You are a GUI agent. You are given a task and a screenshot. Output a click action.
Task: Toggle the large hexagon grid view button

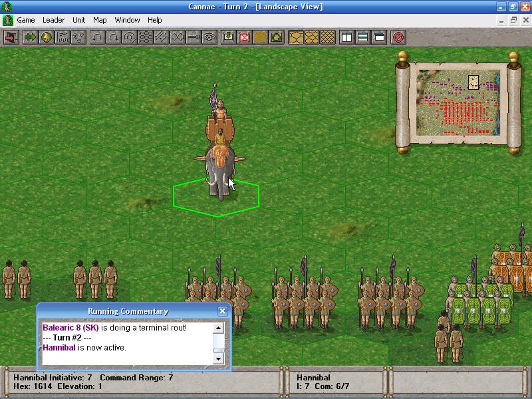[295, 37]
